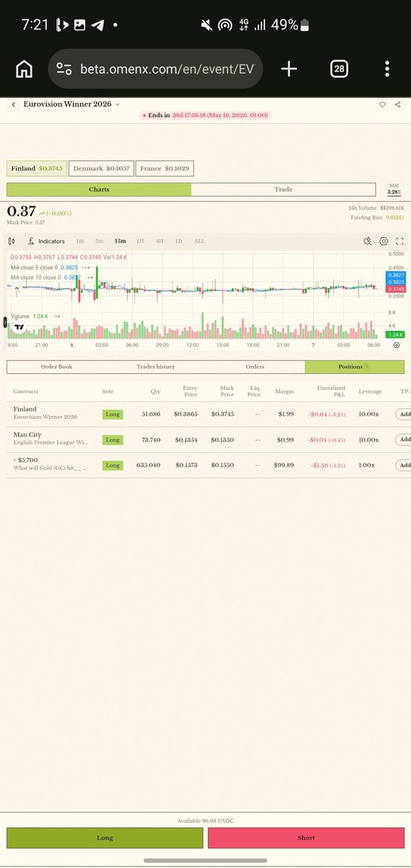Click the 0.3745 price label on the axis
The image size is (411, 868).
[397, 289]
